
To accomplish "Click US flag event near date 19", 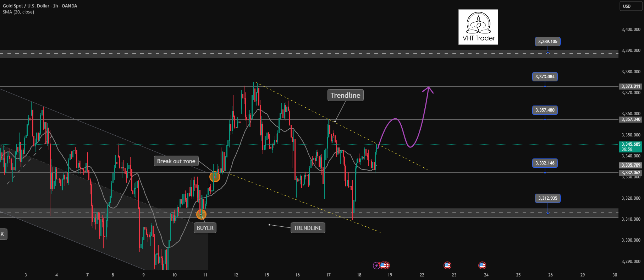I will point(384,265).
